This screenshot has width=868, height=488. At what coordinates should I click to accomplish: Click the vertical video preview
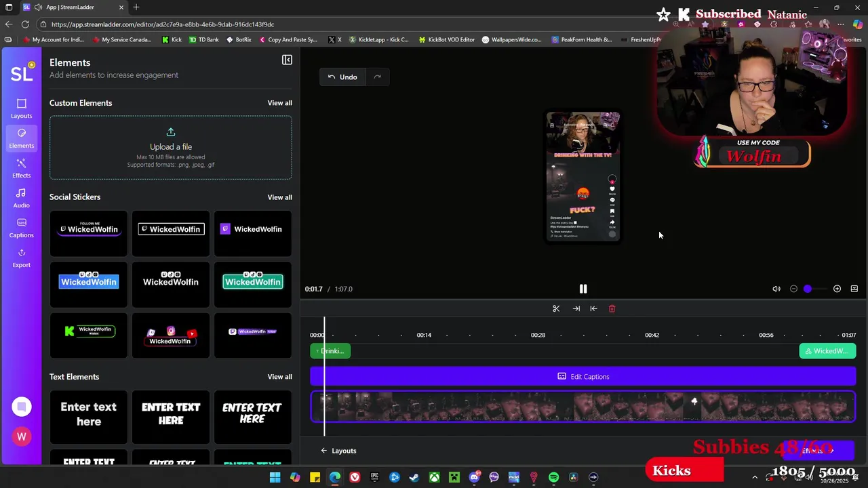[x=583, y=176]
